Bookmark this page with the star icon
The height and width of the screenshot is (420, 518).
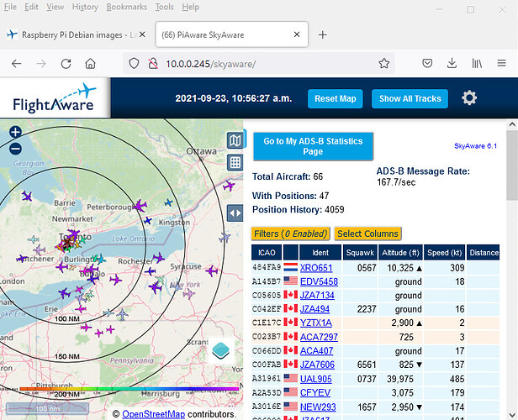tap(383, 63)
